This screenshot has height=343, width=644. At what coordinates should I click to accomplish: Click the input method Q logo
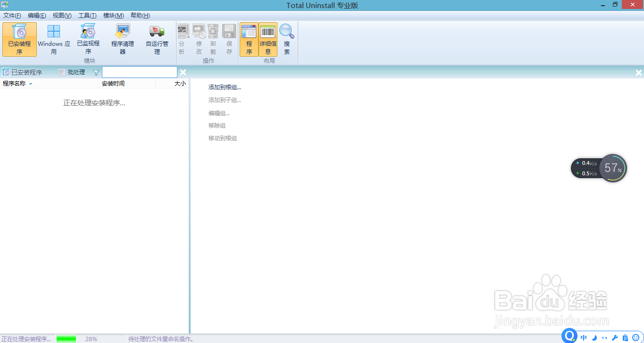pyautogui.click(x=570, y=336)
